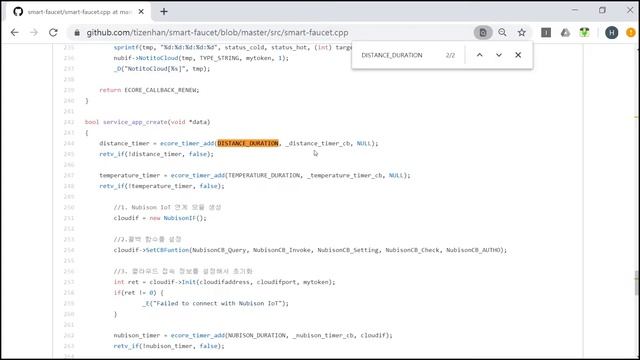
Task: Click the "Failed to connect with Nubison IoT" string
Action: [x=218, y=303]
